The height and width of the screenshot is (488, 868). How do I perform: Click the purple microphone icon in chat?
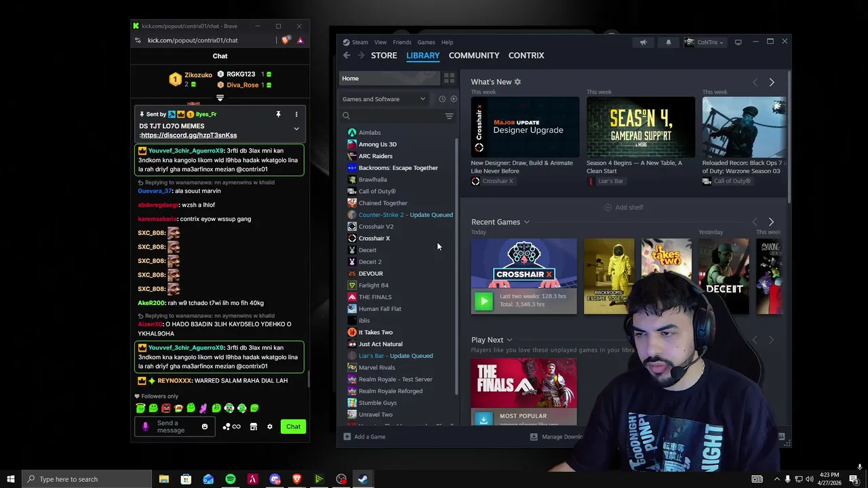(x=145, y=426)
